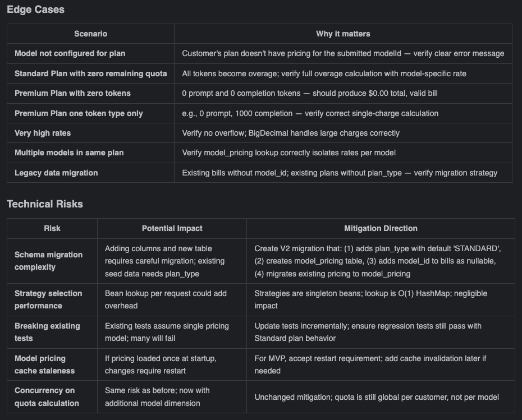Click the BigDecimal overflow explanation text
This screenshot has height=420, width=522.
pyautogui.click(x=291, y=133)
